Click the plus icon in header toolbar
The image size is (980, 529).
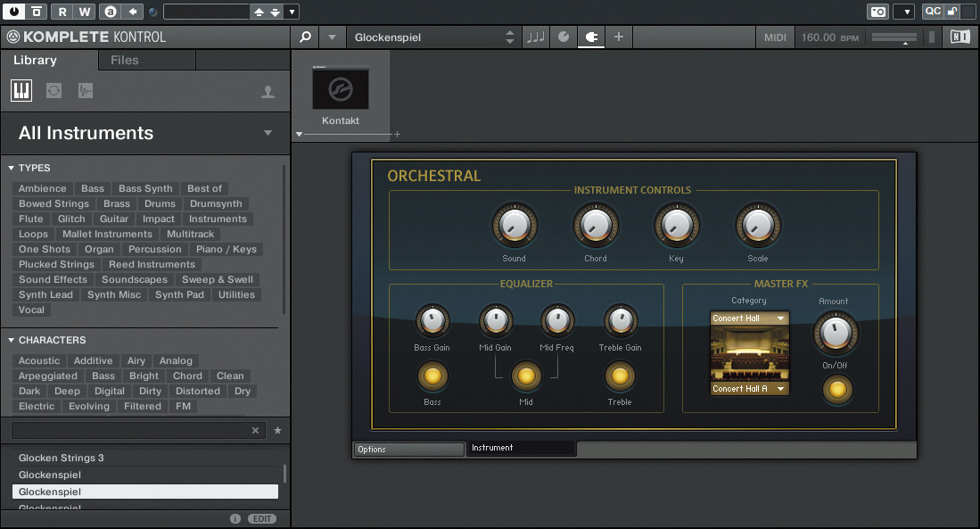[619, 37]
